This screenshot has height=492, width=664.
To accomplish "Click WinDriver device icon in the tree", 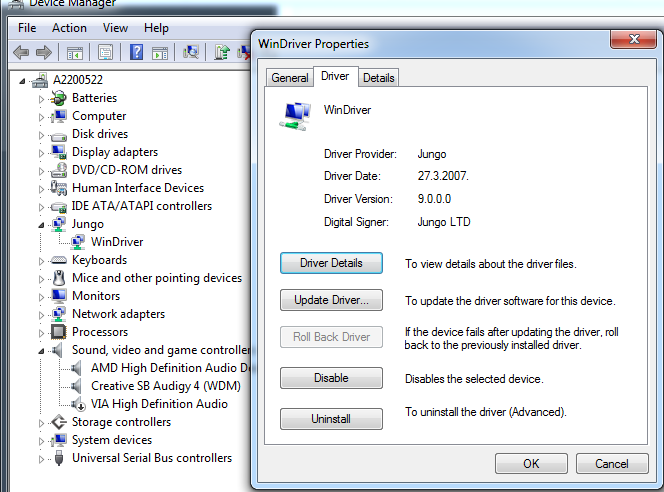I will 78,242.
